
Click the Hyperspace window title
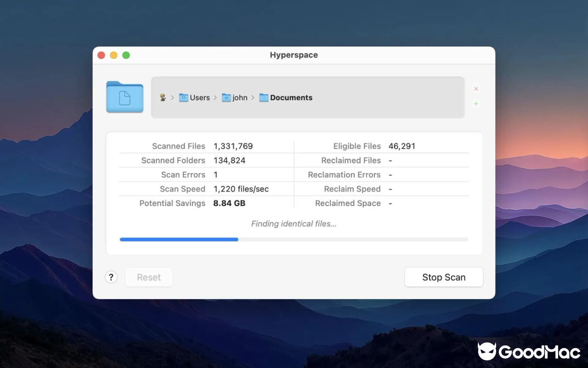coord(294,55)
